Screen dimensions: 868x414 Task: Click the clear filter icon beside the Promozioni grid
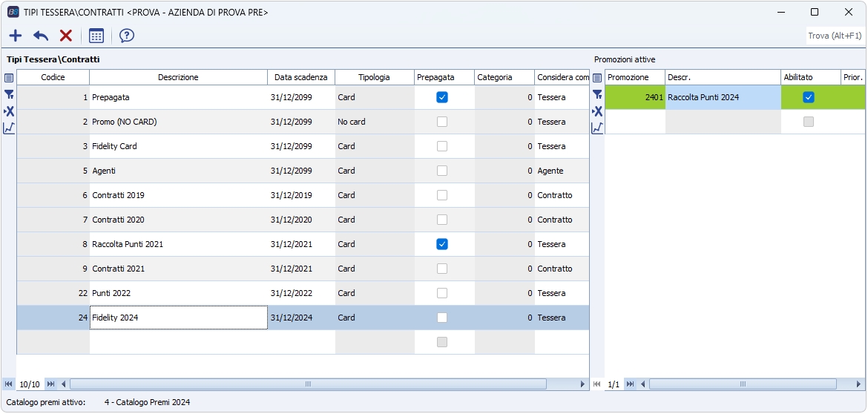click(597, 111)
